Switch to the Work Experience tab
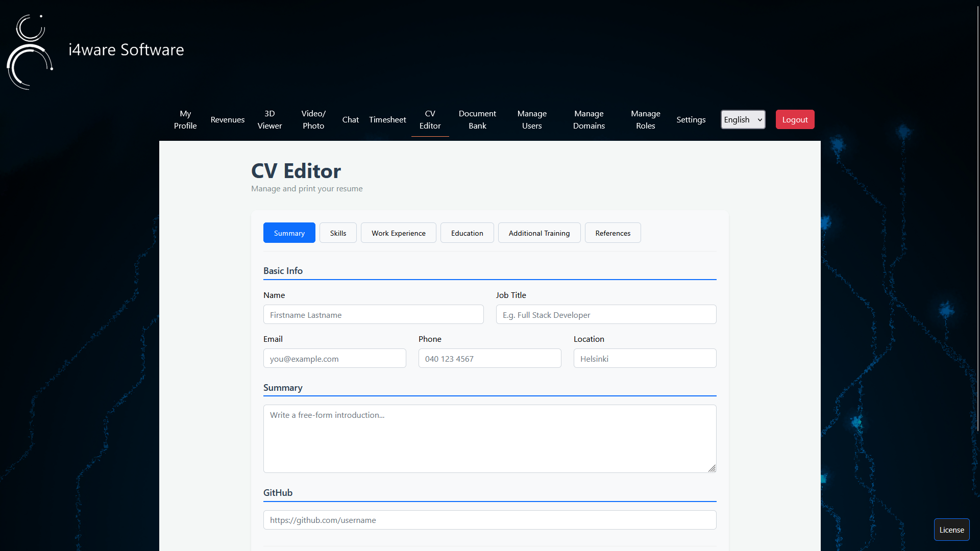The width and height of the screenshot is (980, 551). coord(399,233)
